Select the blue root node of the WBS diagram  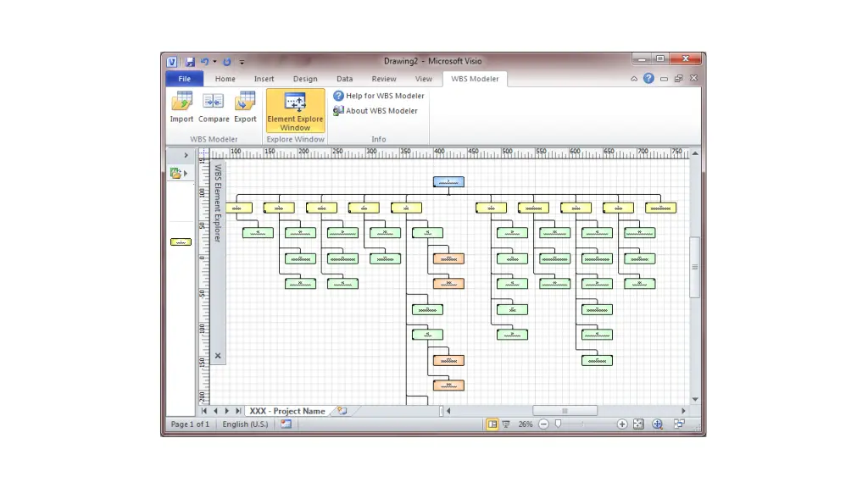448,181
